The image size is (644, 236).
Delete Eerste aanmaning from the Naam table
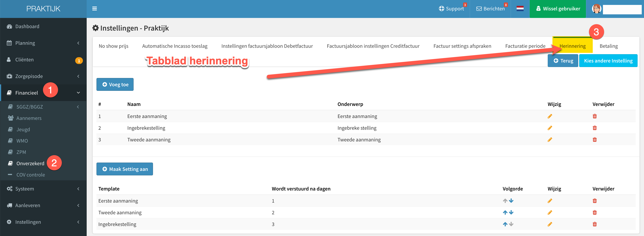coord(594,116)
